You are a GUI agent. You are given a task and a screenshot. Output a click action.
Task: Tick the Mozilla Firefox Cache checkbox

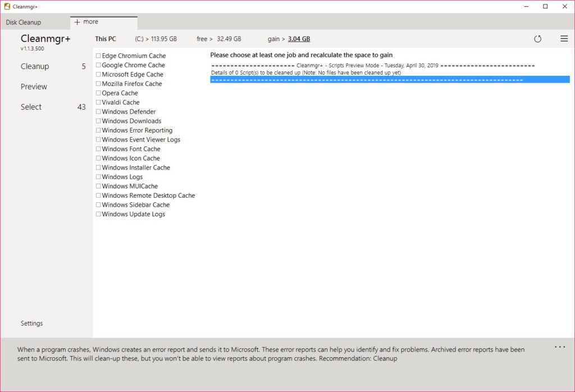pyautogui.click(x=98, y=84)
